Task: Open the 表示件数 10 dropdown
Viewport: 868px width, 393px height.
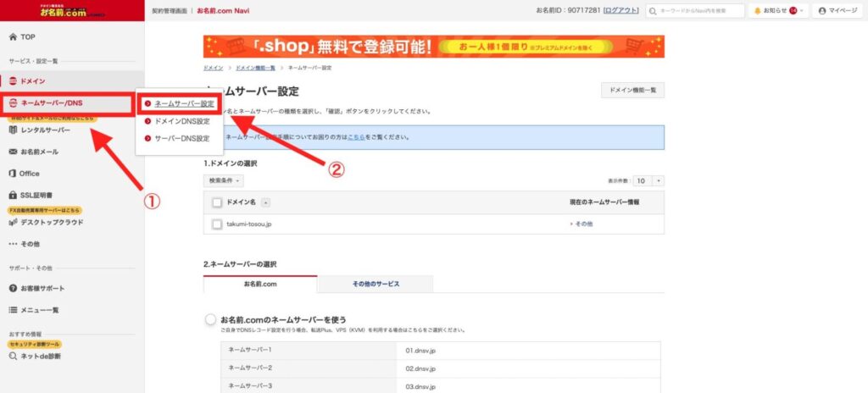Action: pyautogui.click(x=649, y=181)
